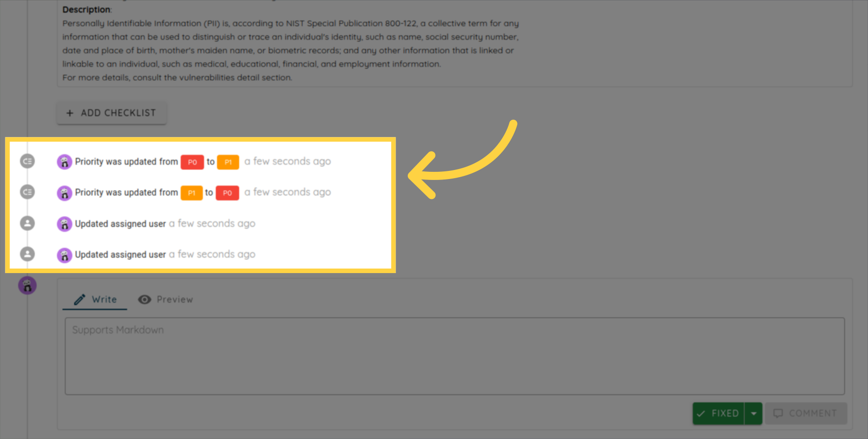868x439 pixels.
Task: Click the priority change icon in second timeline row
Action: pos(28,192)
